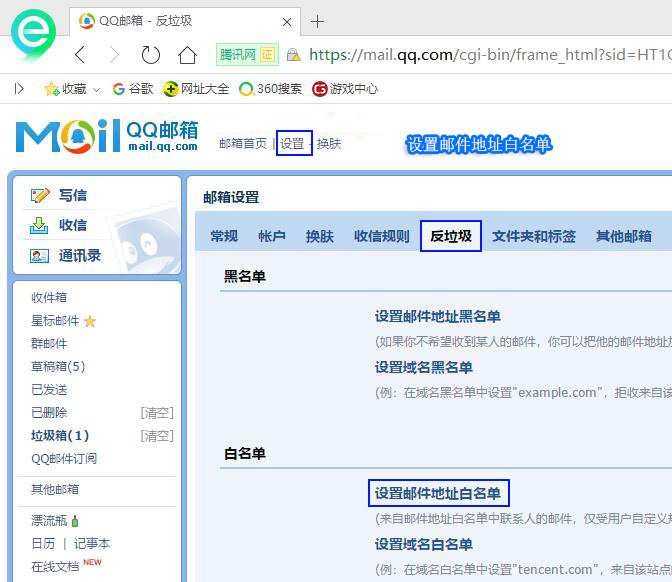This screenshot has width=672, height=582.
Task: Open 其他邮箱 in the left sidebar
Action: [x=55, y=489]
